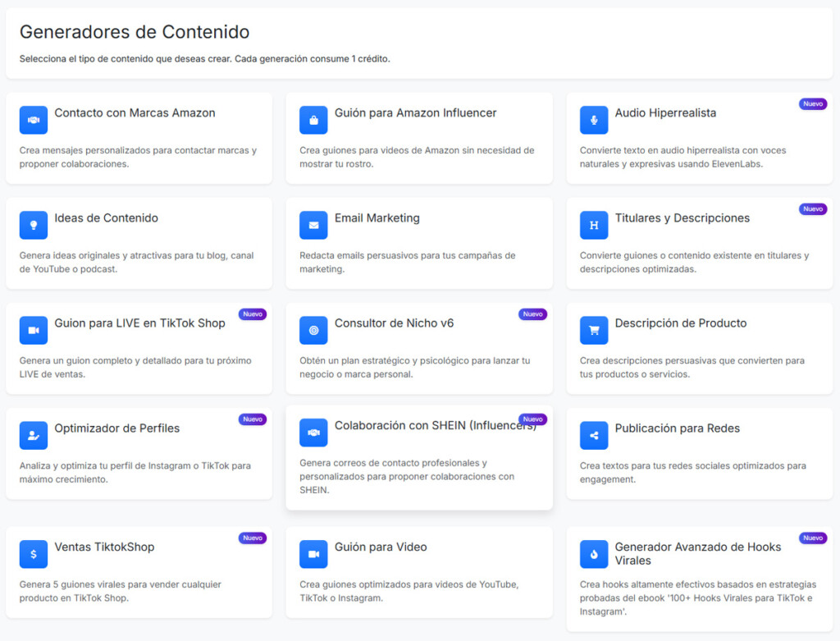Click the Consultor de Nicho v6 target icon
Screen dimensions: 840x641
coord(313,330)
